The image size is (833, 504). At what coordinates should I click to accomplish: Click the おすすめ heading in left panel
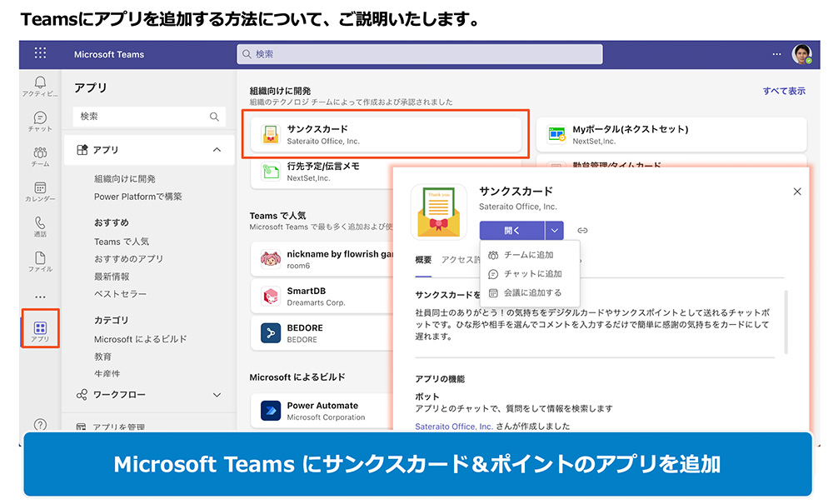112,222
